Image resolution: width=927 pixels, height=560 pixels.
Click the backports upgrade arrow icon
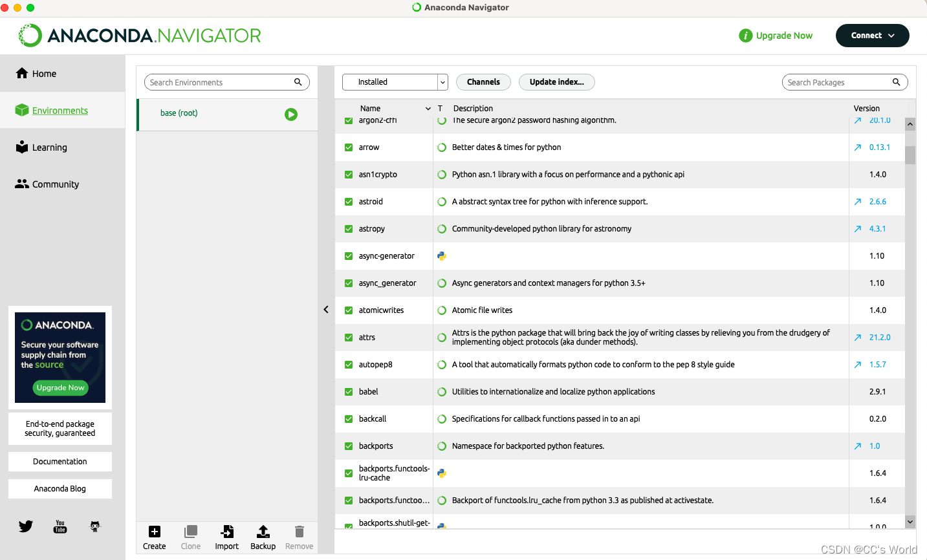(858, 446)
